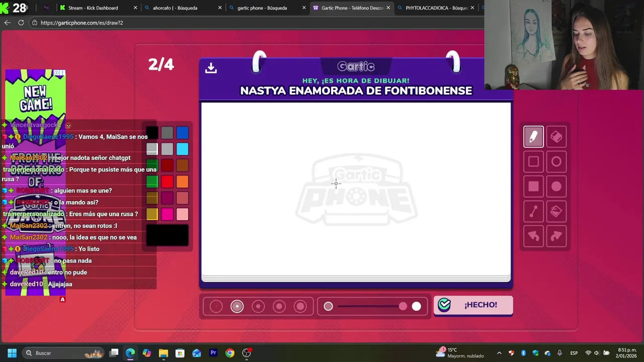644x362 pixels.
Task: Open the custom color picker box
Action: pyautogui.click(x=168, y=235)
